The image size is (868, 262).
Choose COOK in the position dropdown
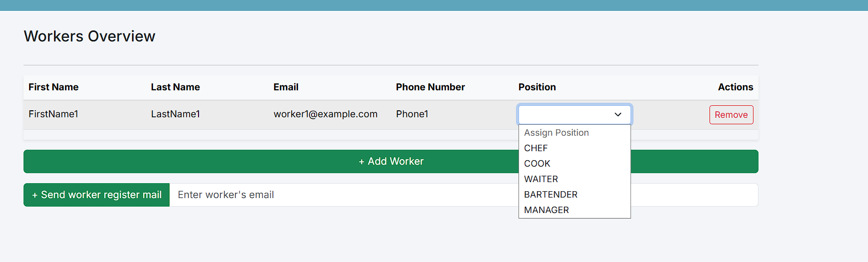[x=537, y=164]
